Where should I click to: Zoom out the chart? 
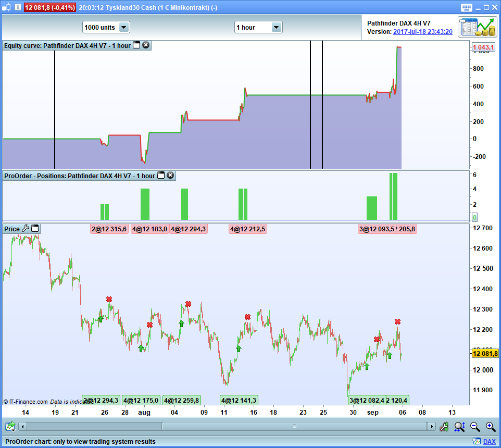[475, 427]
